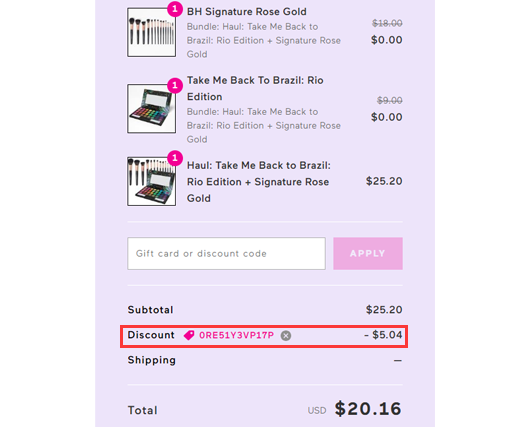Click the -$5.04 discount amount
This screenshot has width=526, height=427.
click(x=383, y=335)
